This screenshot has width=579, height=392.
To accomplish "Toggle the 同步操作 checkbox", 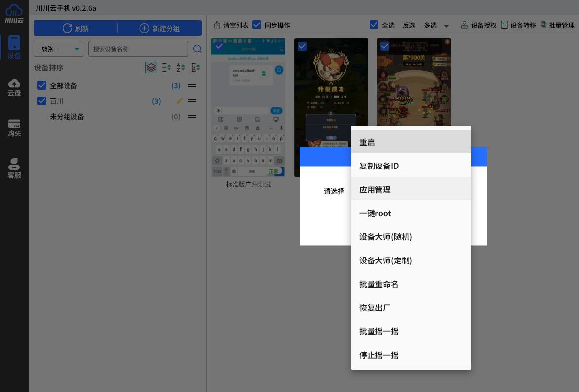I will click(257, 24).
